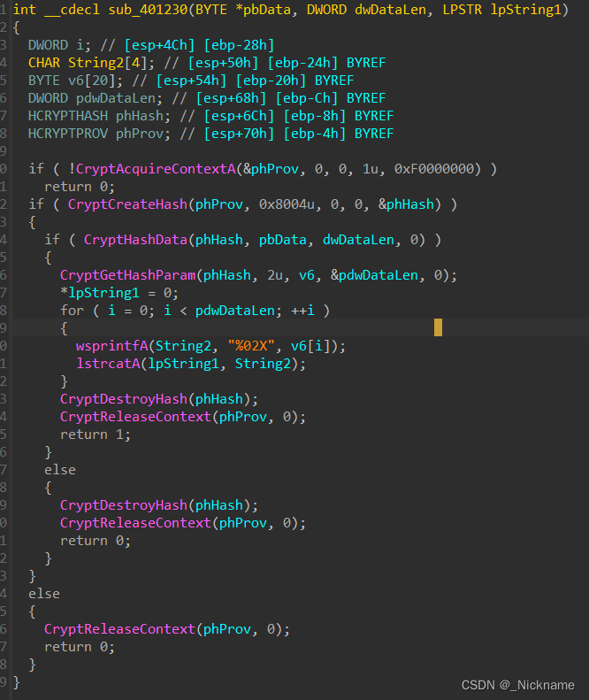Image resolution: width=589 pixels, height=700 pixels.
Task: Select the v6[20] byte array declaration
Action: [75, 81]
